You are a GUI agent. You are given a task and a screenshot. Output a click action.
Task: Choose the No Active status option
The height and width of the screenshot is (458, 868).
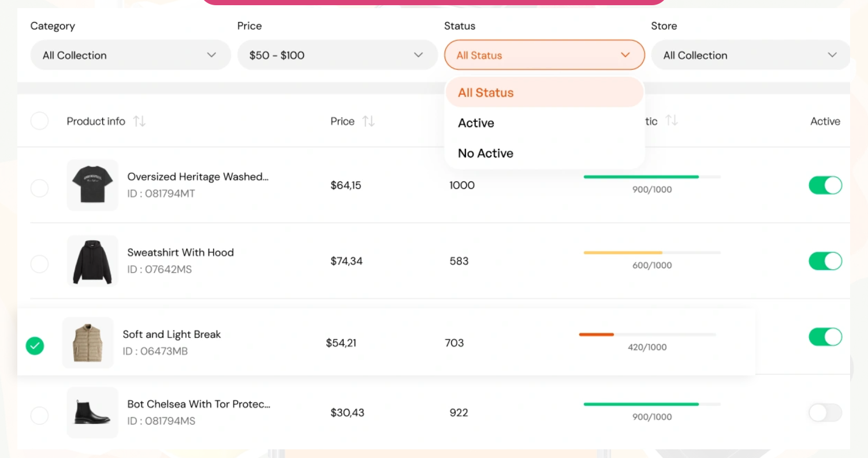pos(544,153)
